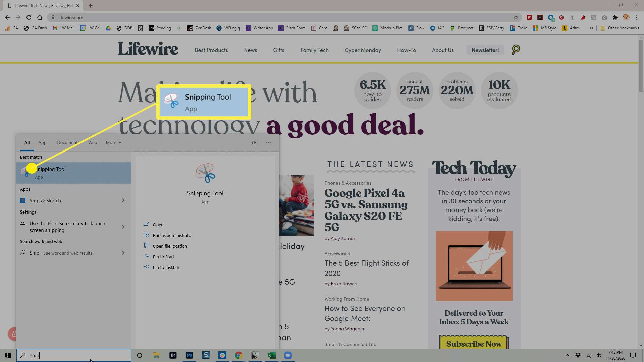Open the taskbar clock showing 7:42 PM
644x362 pixels.
coord(615,355)
